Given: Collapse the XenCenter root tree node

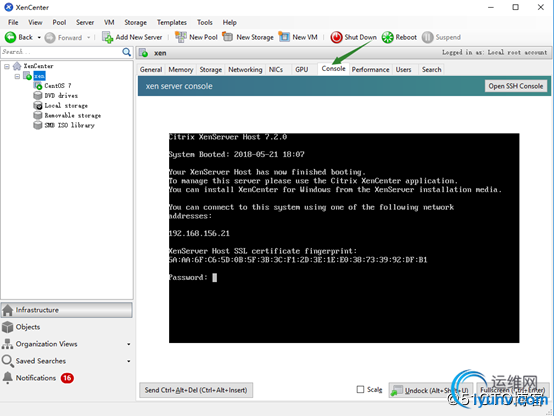Looking at the screenshot, I should tap(7, 66).
